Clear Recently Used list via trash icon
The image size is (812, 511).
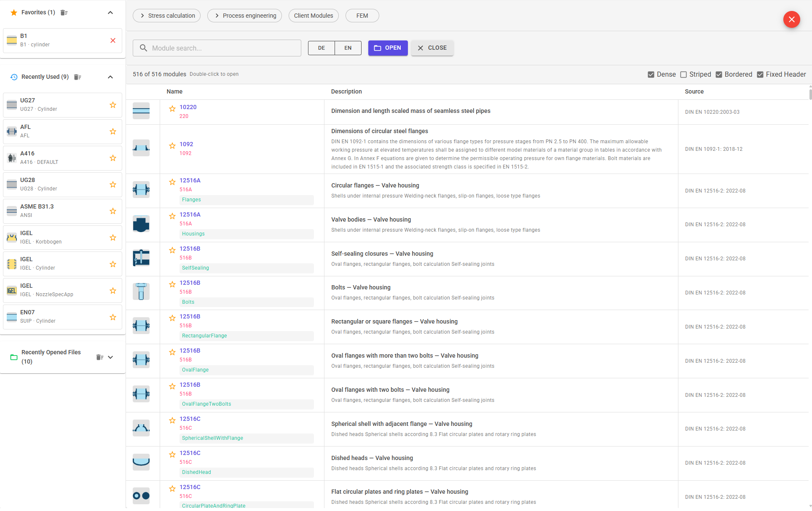(77, 77)
